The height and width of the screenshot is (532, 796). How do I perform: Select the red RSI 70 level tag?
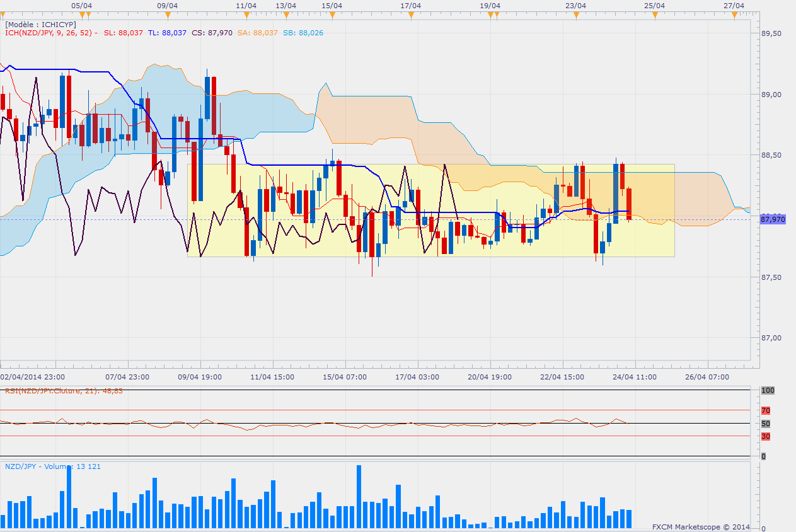(766, 411)
